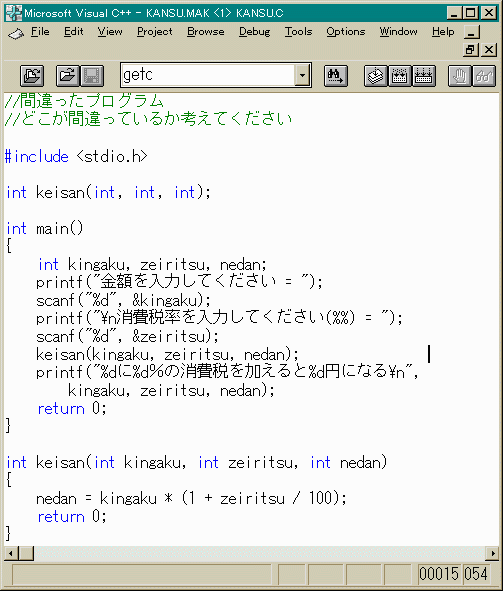The image size is (503, 591).
Task: Click the Find Next binoculars icon
Action: (x=335, y=76)
